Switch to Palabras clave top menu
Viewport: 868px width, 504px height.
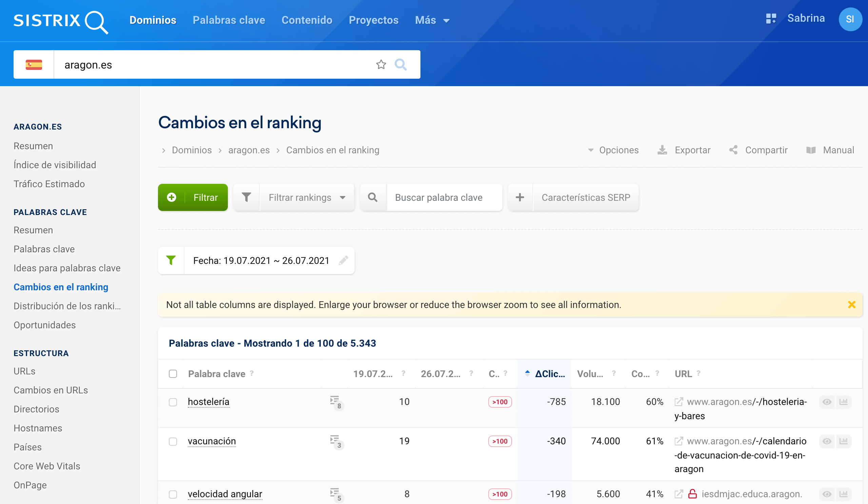pyautogui.click(x=229, y=20)
